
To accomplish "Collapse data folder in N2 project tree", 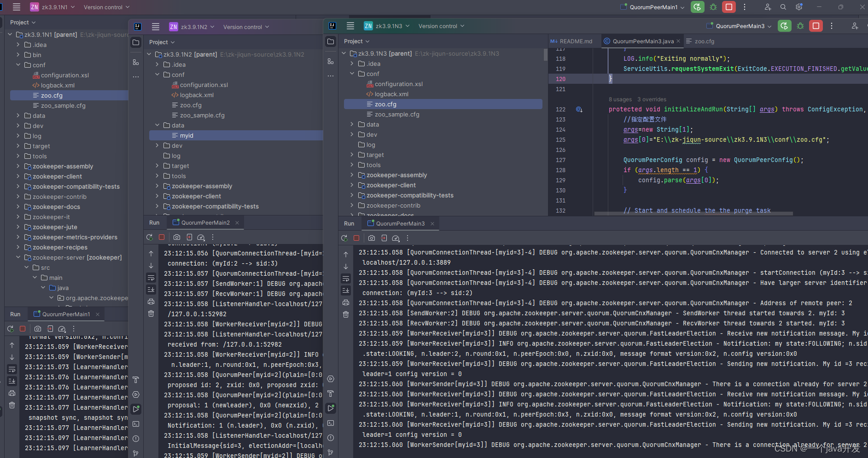I will tap(157, 125).
